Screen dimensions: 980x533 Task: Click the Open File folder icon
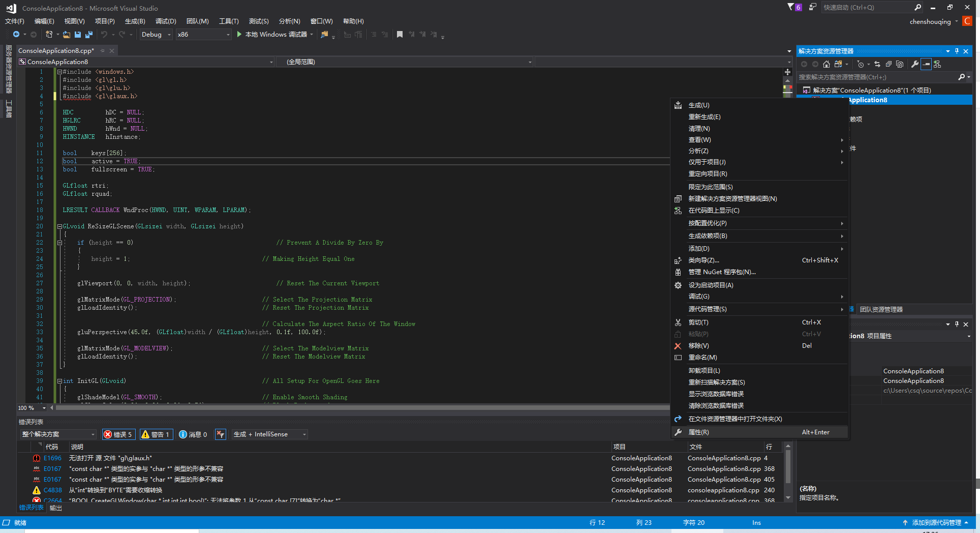click(x=67, y=35)
